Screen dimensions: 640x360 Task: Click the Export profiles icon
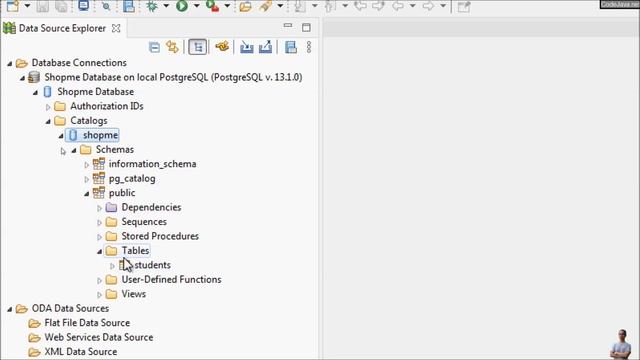[265, 47]
